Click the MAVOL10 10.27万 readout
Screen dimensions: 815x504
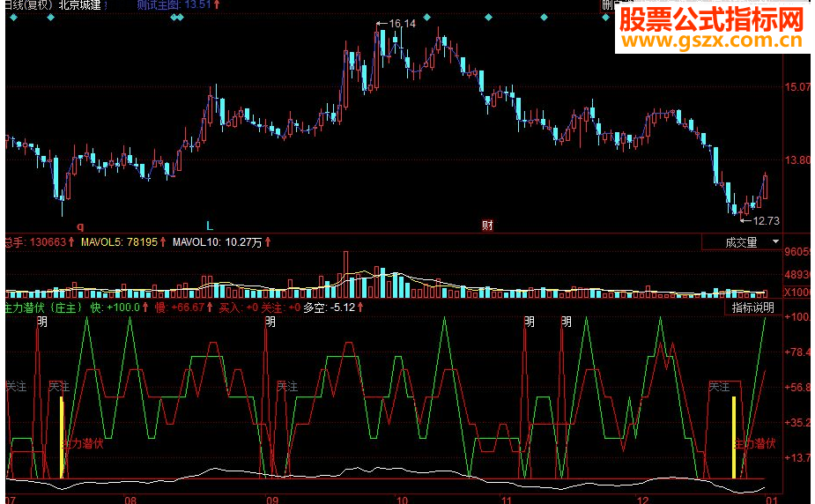click(222, 242)
